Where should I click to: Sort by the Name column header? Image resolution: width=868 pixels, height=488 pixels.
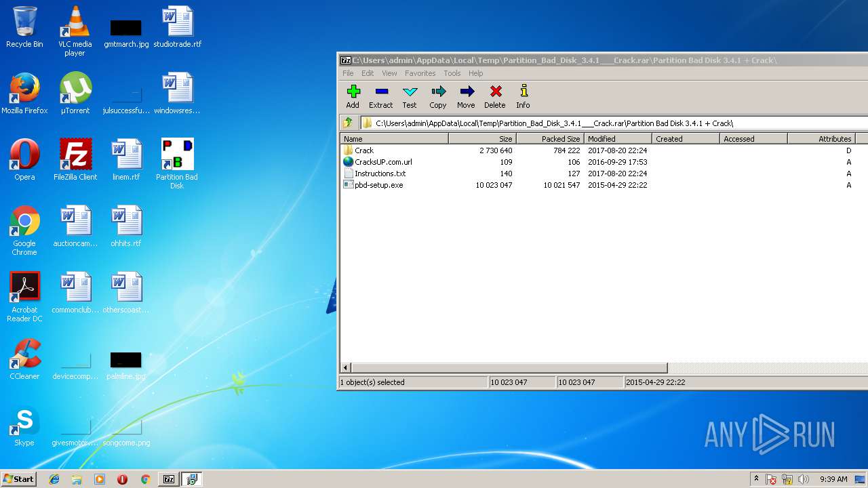click(394, 138)
